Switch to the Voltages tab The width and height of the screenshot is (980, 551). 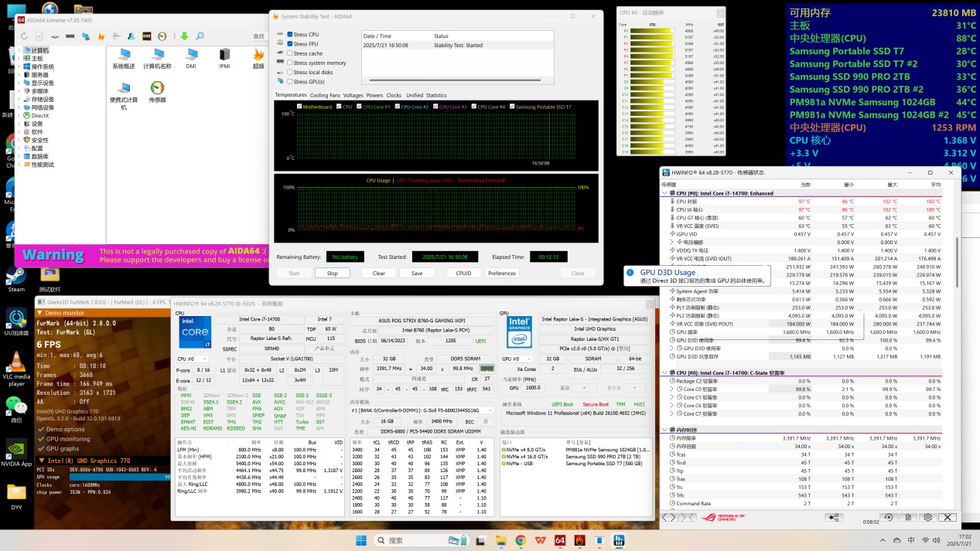pyautogui.click(x=353, y=95)
